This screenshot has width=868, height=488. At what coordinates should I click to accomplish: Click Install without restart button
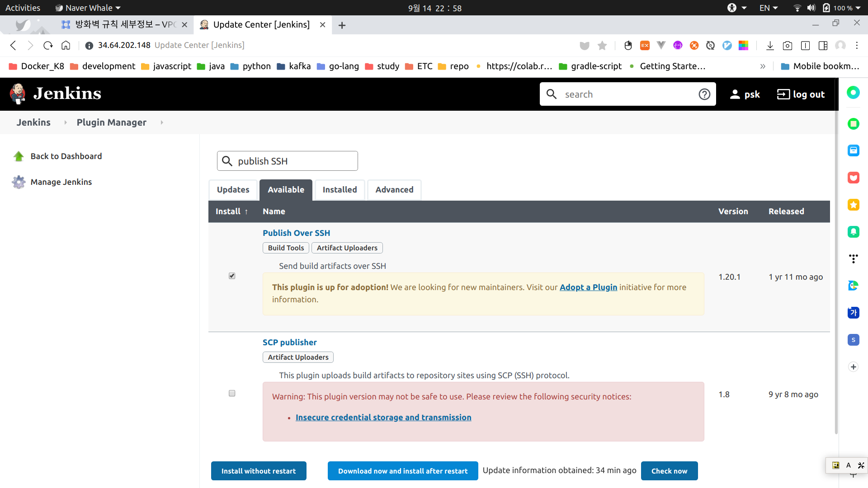(x=259, y=471)
